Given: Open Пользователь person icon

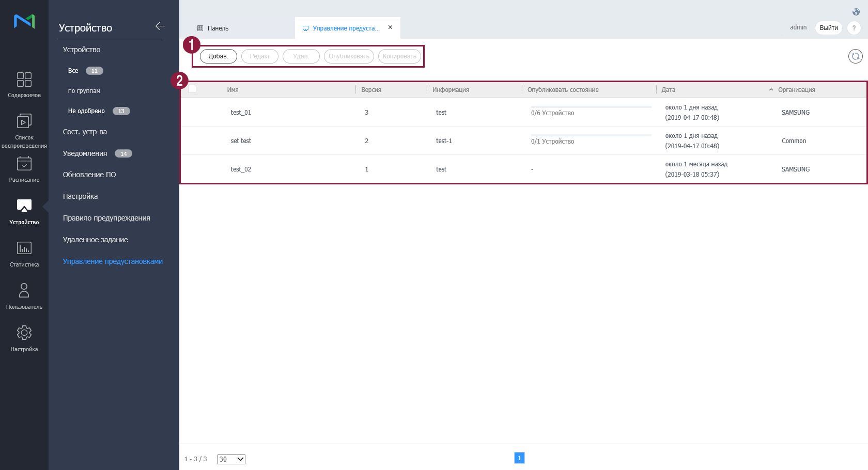Looking at the screenshot, I should 24,290.
